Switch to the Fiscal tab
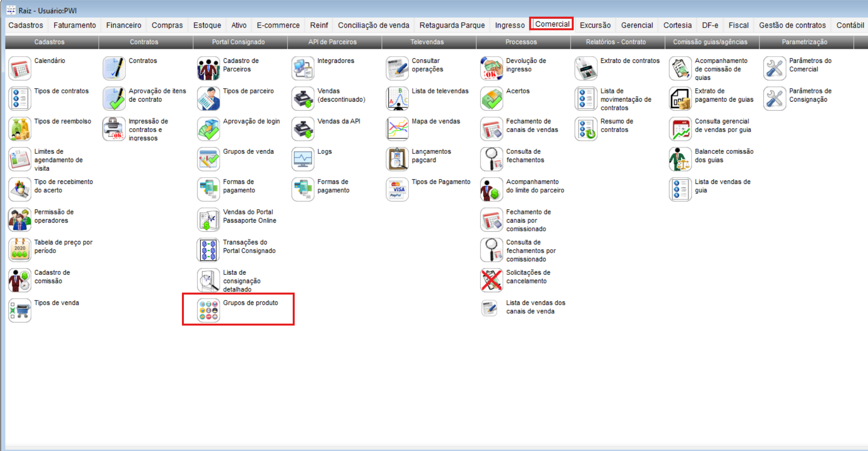 pos(739,25)
